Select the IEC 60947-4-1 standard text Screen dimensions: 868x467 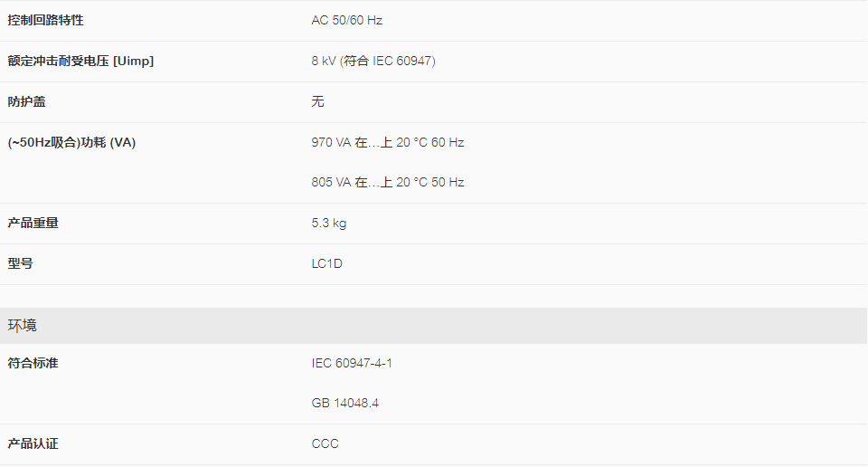pyautogui.click(x=352, y=364)
